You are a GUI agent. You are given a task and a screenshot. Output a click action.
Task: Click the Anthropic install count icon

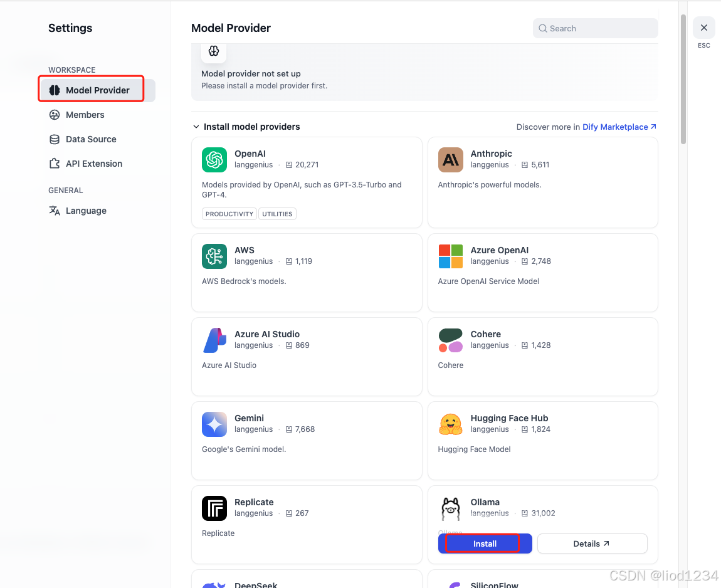coord(525,165)
